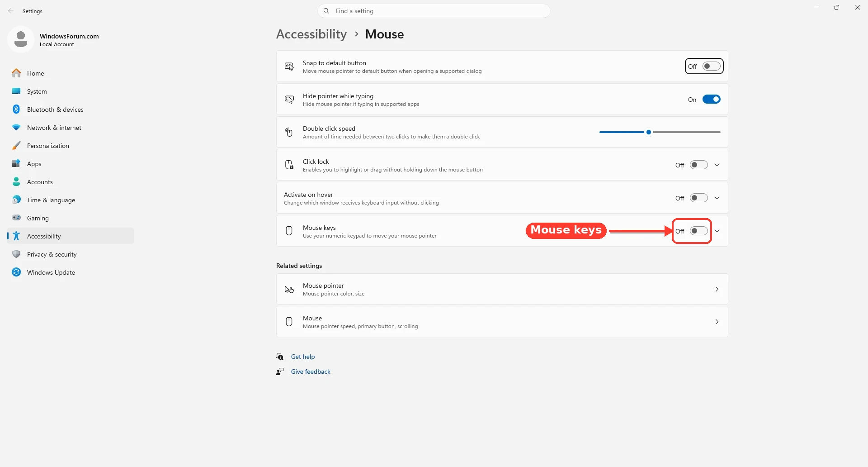
Task: Click the Privacy & security shield icon
Action: (x=16, y=254)
